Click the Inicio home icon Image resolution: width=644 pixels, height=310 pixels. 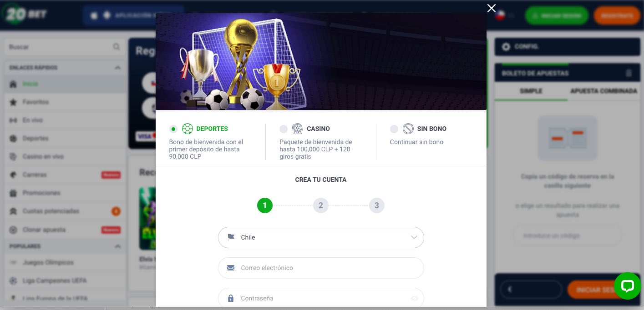pyautogui.click(x=13, y=84)
